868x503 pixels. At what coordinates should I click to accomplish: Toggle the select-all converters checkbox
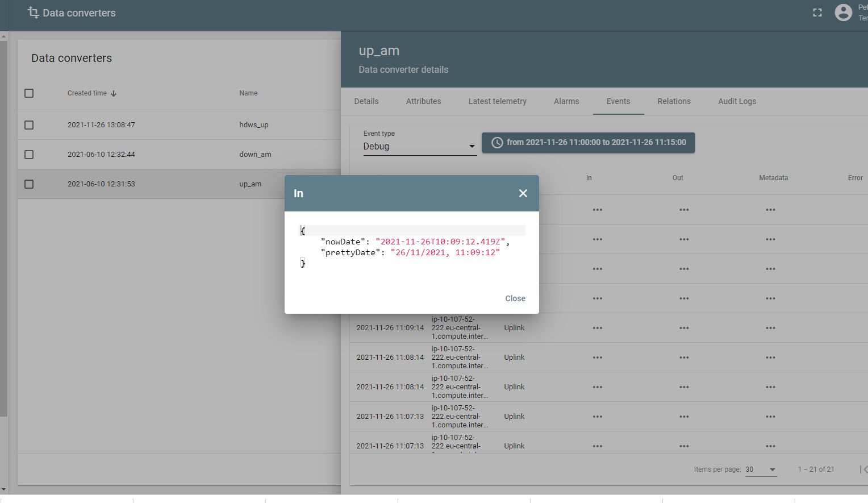pyautogui.click(x=29, y=93)
